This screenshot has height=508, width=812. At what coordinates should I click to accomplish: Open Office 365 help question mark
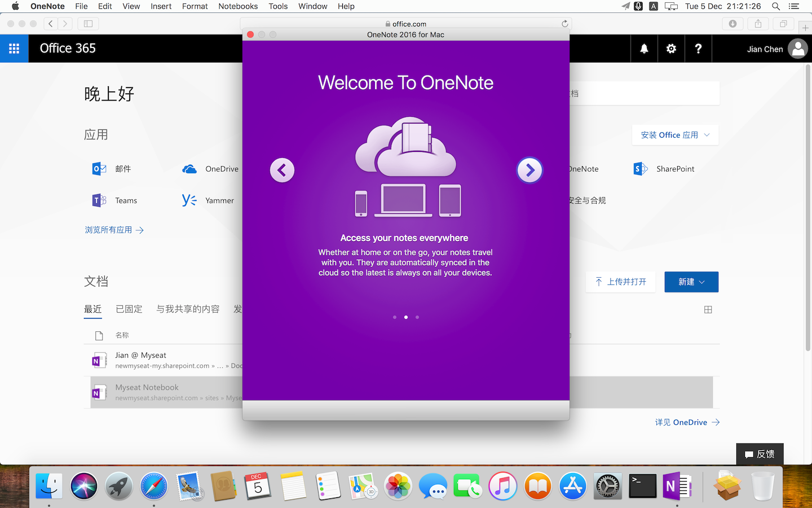(698, 49)
